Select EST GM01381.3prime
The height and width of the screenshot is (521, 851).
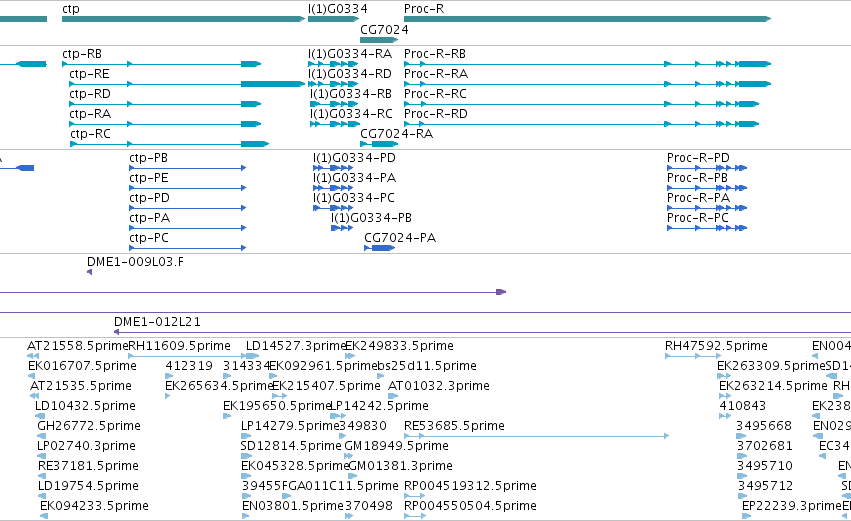point(352,476)
